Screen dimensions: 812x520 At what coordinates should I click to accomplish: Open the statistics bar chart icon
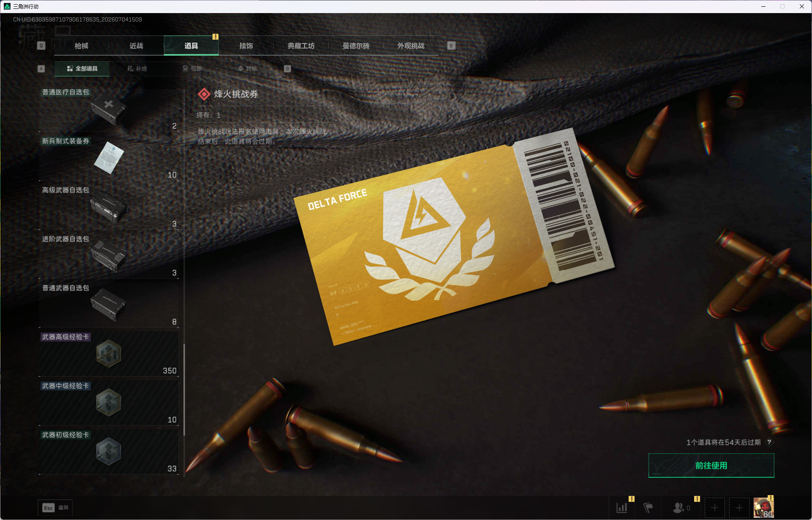point(622,508)
